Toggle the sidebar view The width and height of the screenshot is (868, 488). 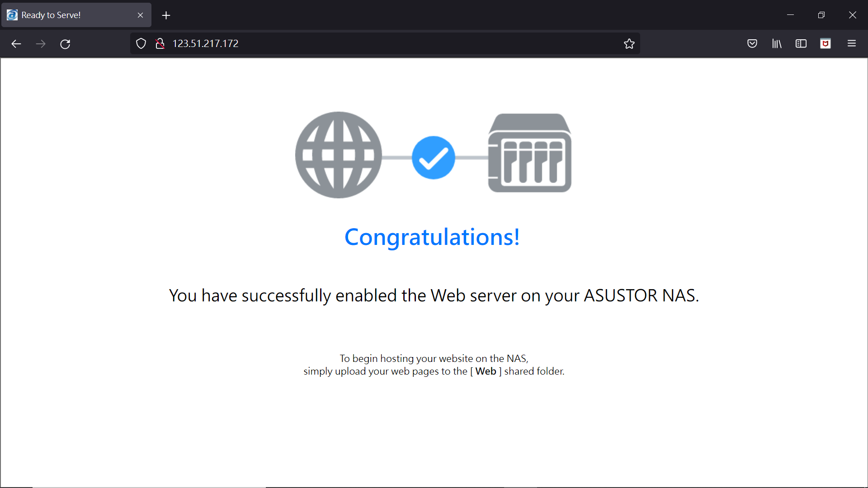click(801, 44)
